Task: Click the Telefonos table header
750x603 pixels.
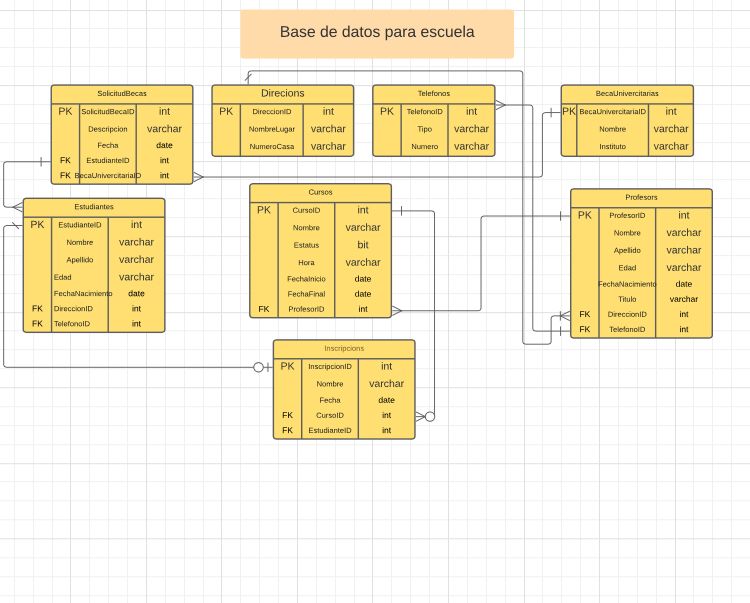Action: point(434,93)
